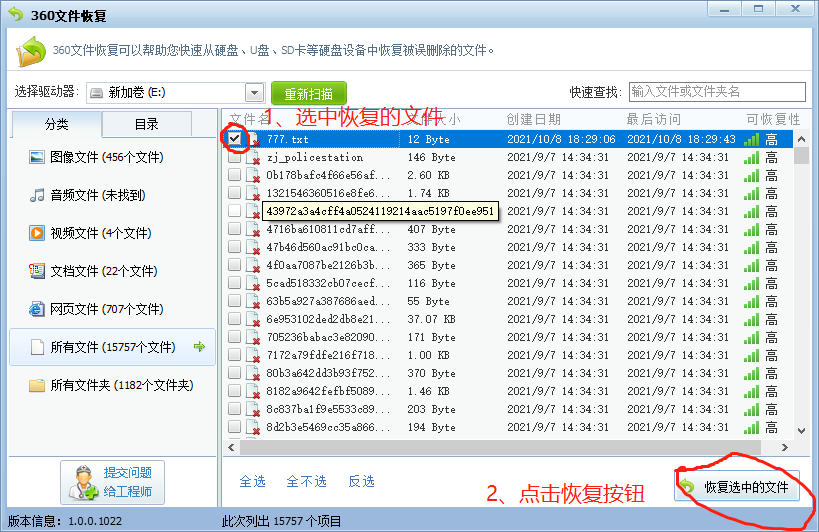819x532 pixels.
Task: Click the all files blank page icon
Action: (37, 347)
